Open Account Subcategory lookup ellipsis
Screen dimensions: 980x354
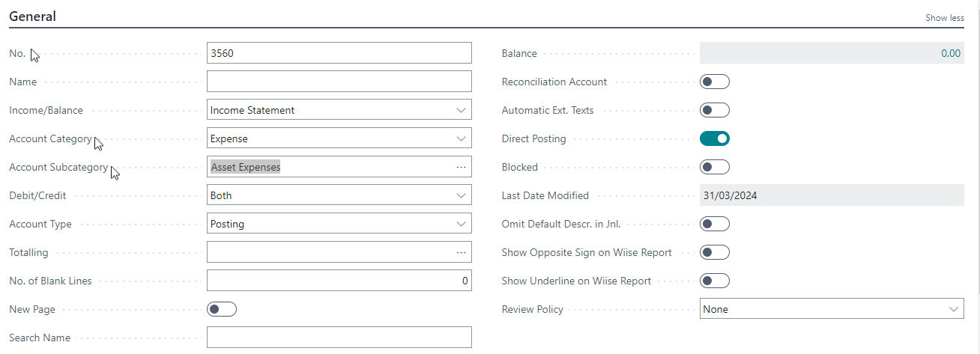point(461,167)
